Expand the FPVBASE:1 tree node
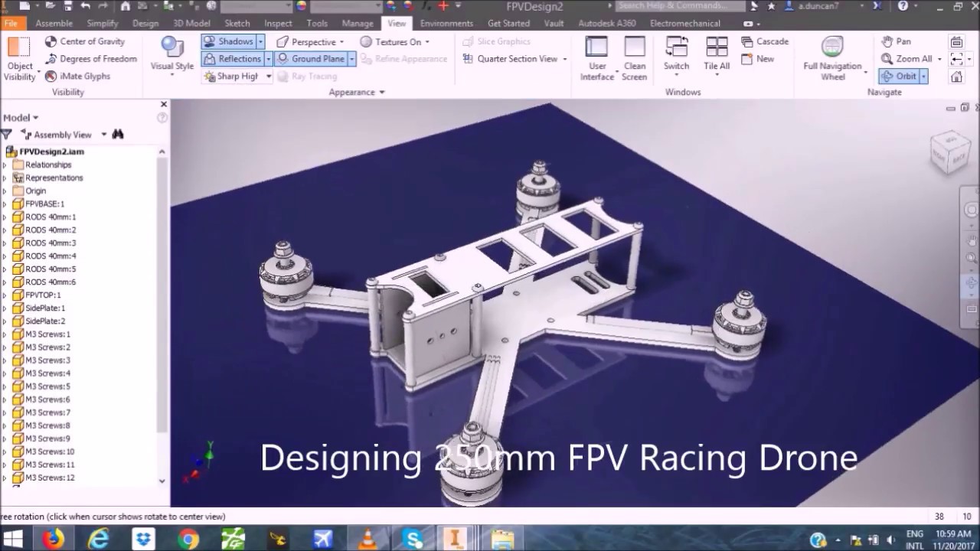This screenshot has width=980, height=551. (4, 204)
